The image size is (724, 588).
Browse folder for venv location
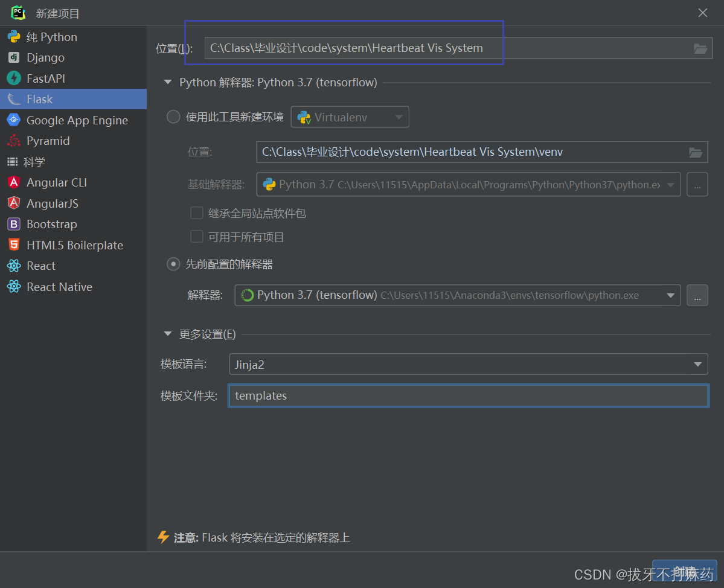point(696,152)
